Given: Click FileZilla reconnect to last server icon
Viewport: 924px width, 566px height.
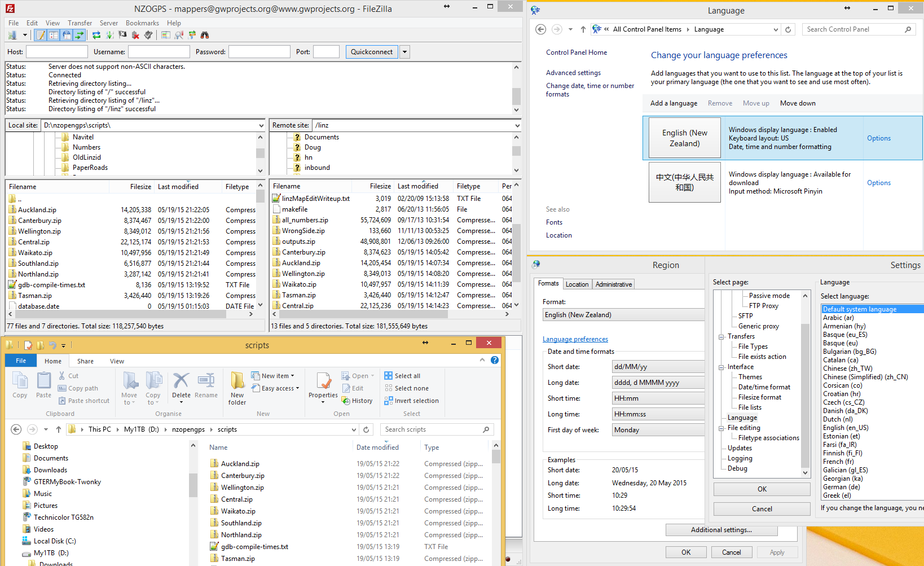Looking at the screenshot, I should (x=148, y=35).
